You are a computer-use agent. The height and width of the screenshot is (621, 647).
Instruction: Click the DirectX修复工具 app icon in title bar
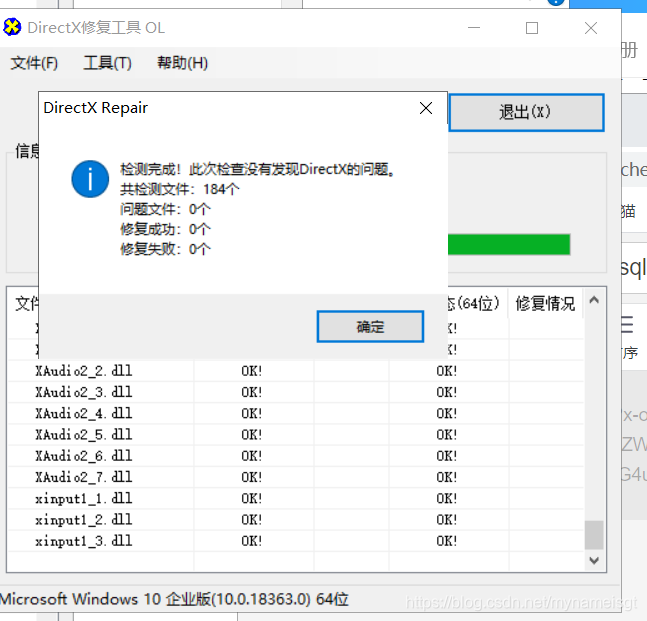[x=12, y=27]
